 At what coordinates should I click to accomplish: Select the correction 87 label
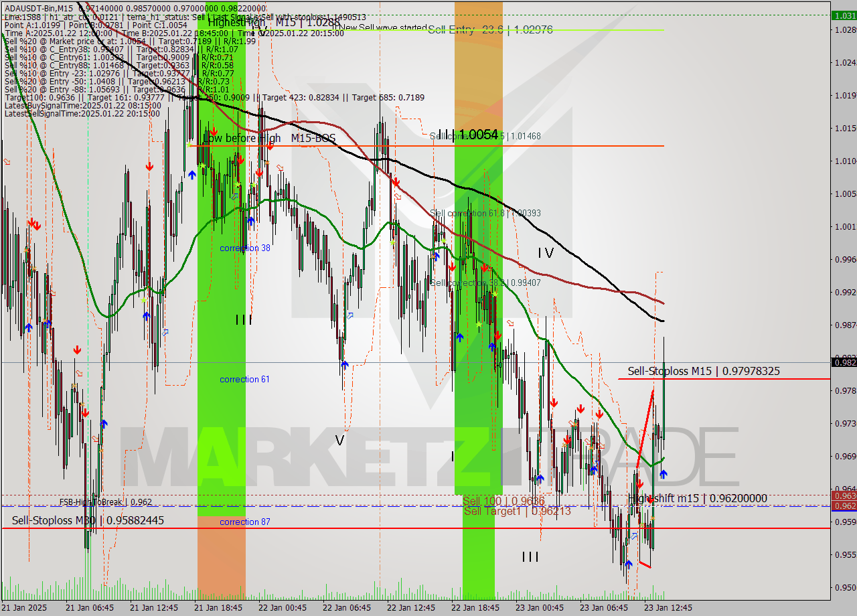(245, 522)
